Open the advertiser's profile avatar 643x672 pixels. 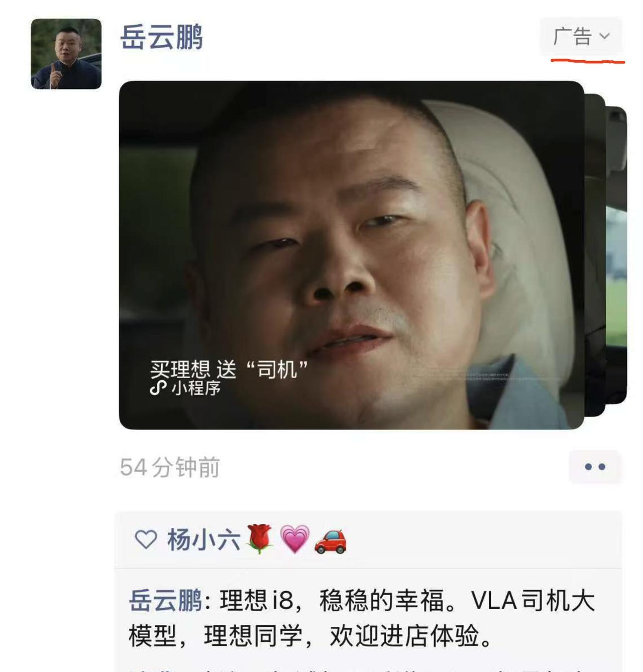pyautogui.click(x=66, y=54)
